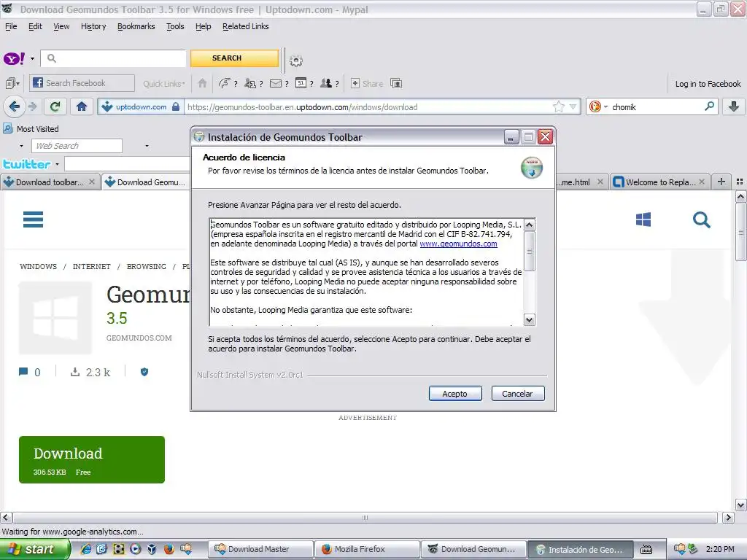Open the www.geomundos.com link
This screenshot has height=560, width=747.
[x=458, y=244]
